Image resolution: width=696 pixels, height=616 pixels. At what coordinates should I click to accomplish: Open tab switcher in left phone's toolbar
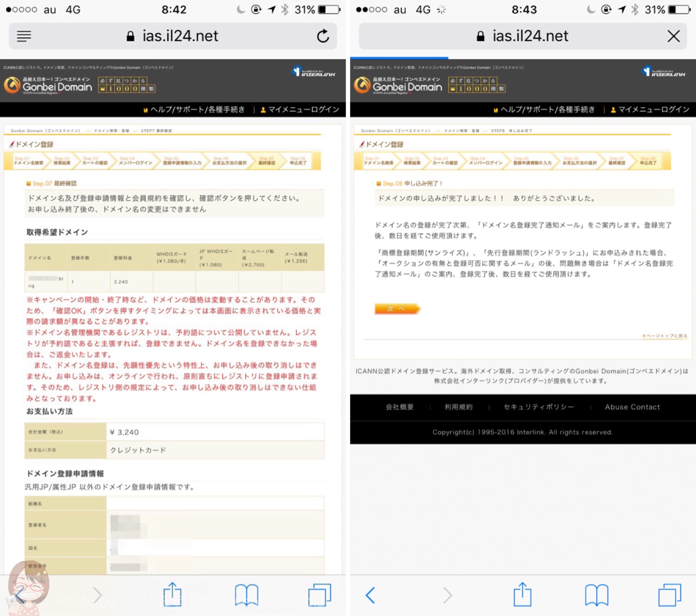pyautogui.click(x=320, y=595)
